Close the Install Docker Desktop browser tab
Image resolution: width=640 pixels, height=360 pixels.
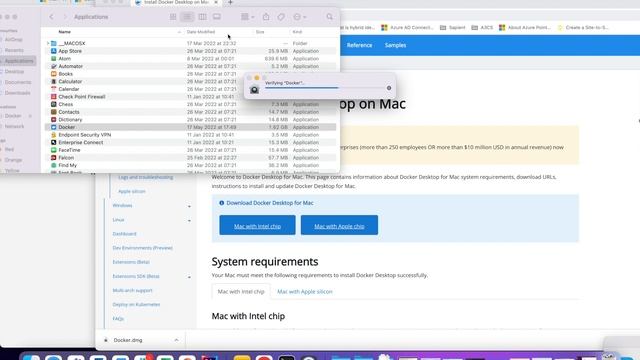tap(216, 2)
